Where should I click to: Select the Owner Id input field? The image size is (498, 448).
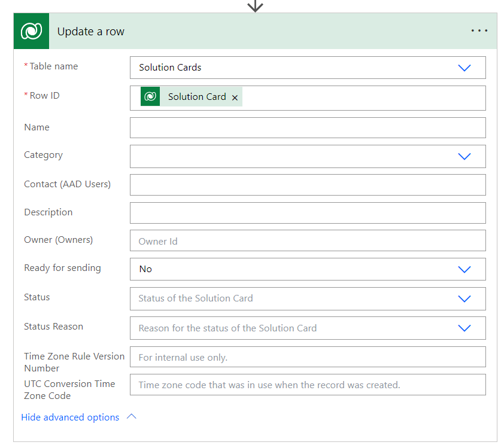tap(307, 241)
